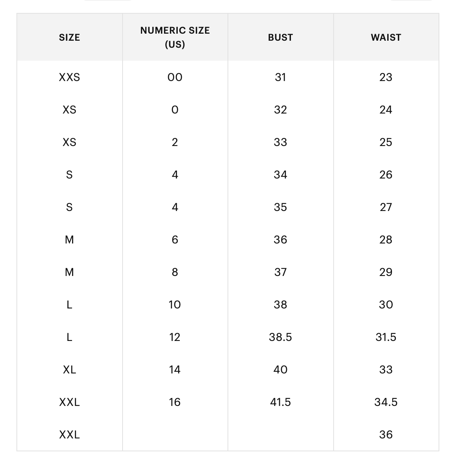This screenshot has width=455, height=476.
Task: Click the waist value 30
Action: click(x=386, y=305)
